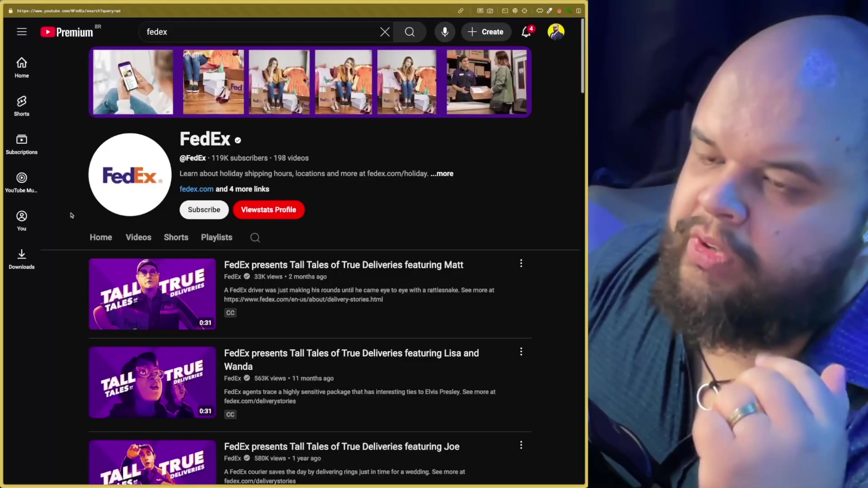Switch to channel Shorts tab
The height and width of the screenshot is (488, 868).
(176, 237)
